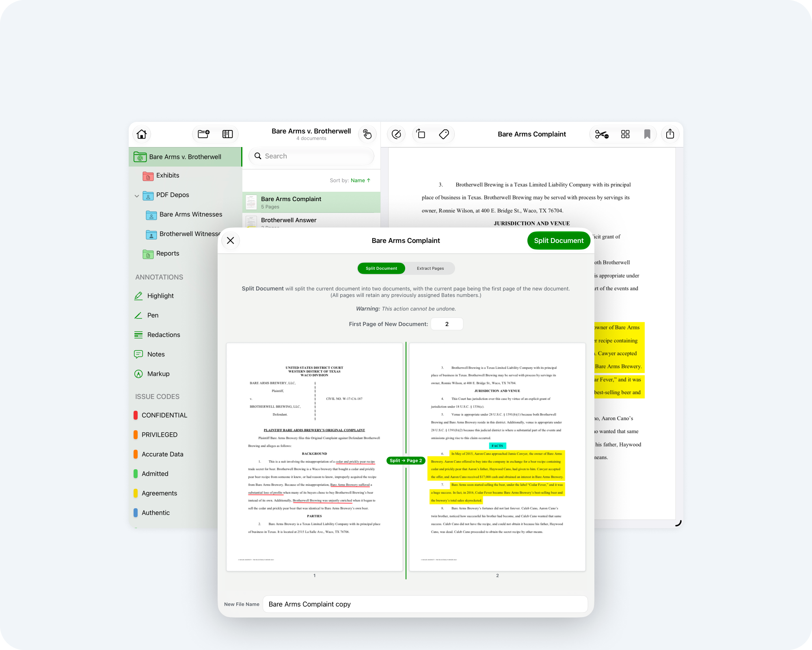This screenshot has width=812, height=650.
Task: Switch to Split Document segment
Action: pyautogui.click(x=381, y=268)
